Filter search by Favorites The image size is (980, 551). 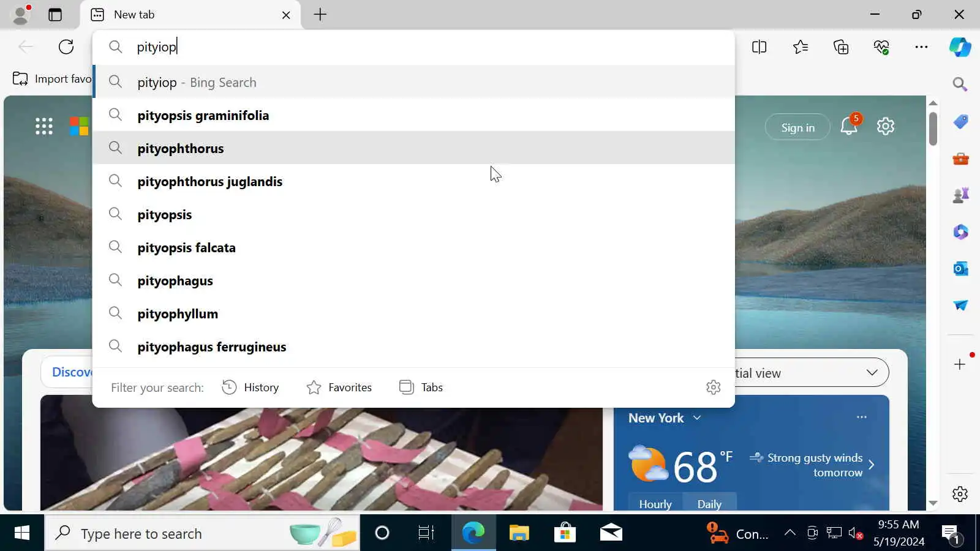pos(339,387)
